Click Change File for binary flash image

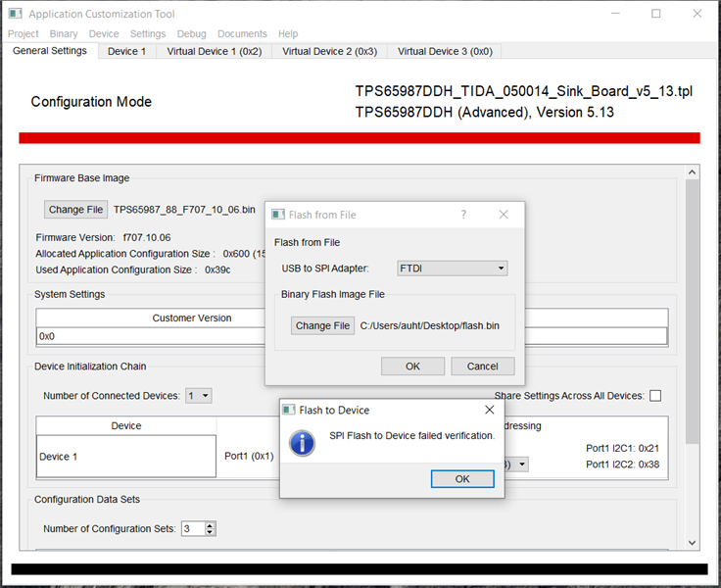[x=322, y=325]
